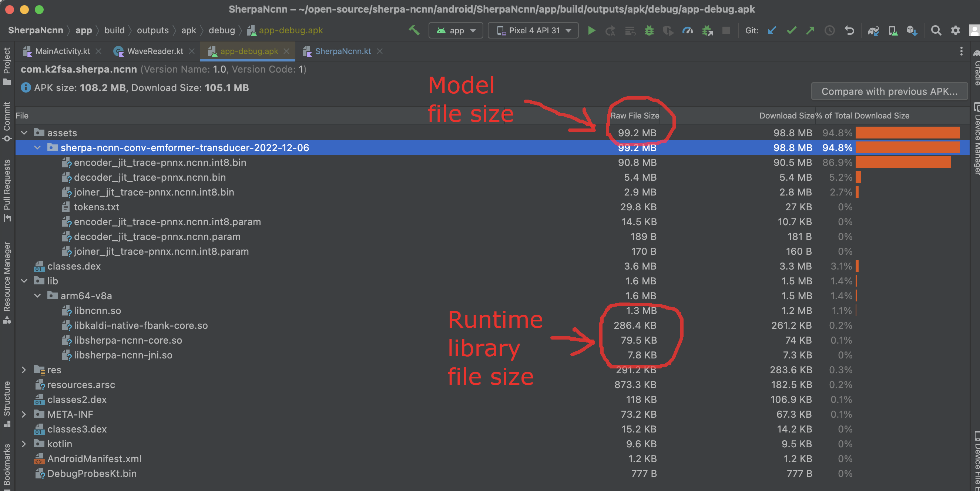Close the MainActivity.kt tab

click(x=98, y=51)
